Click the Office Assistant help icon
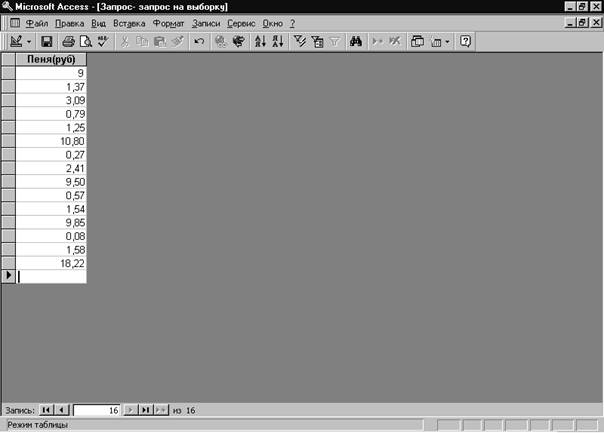 click(x=465, y=41)
